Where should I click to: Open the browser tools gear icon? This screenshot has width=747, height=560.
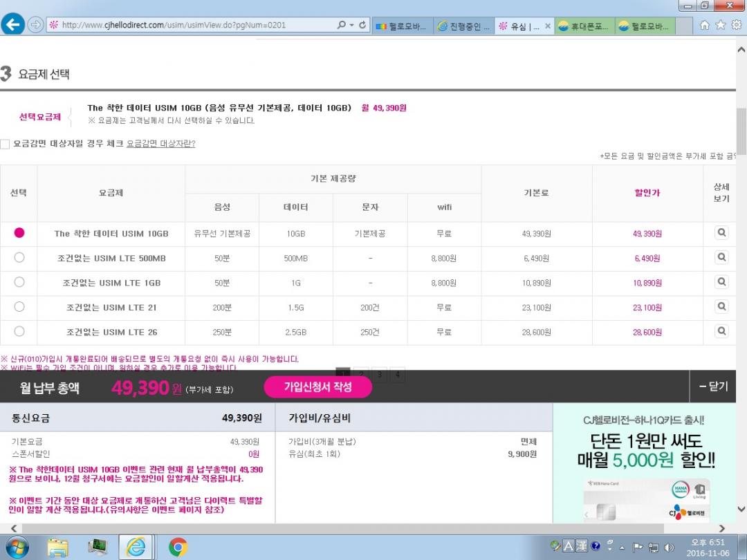(x=736, y=25)
